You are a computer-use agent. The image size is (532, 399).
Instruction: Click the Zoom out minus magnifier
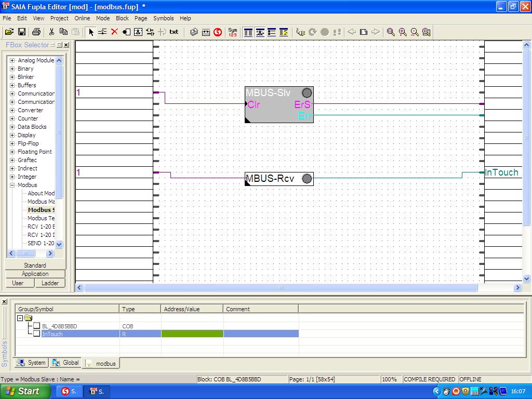tap(415, 32)
